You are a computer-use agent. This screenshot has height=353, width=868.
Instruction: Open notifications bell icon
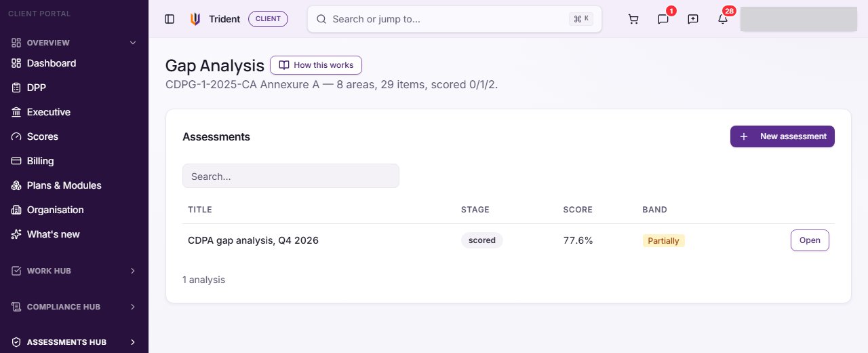click(x=723, y=19)
